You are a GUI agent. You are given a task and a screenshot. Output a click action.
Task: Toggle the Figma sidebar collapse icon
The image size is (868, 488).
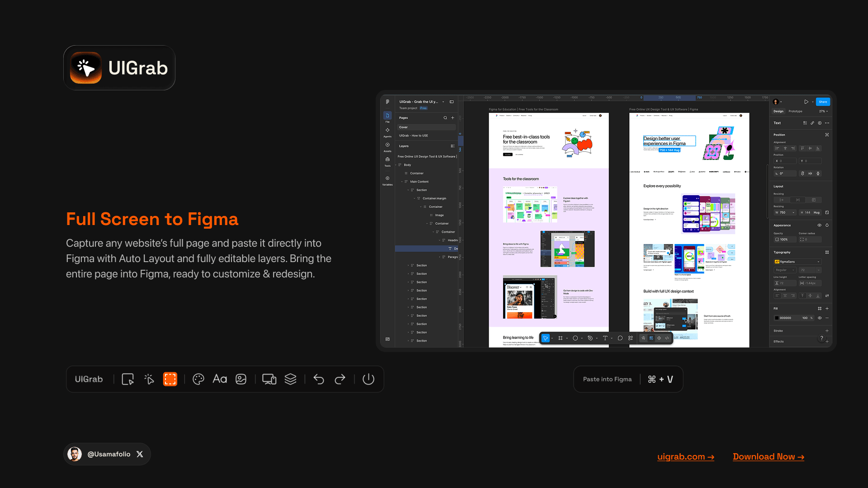pyautogui.click(x=452, y=102)
